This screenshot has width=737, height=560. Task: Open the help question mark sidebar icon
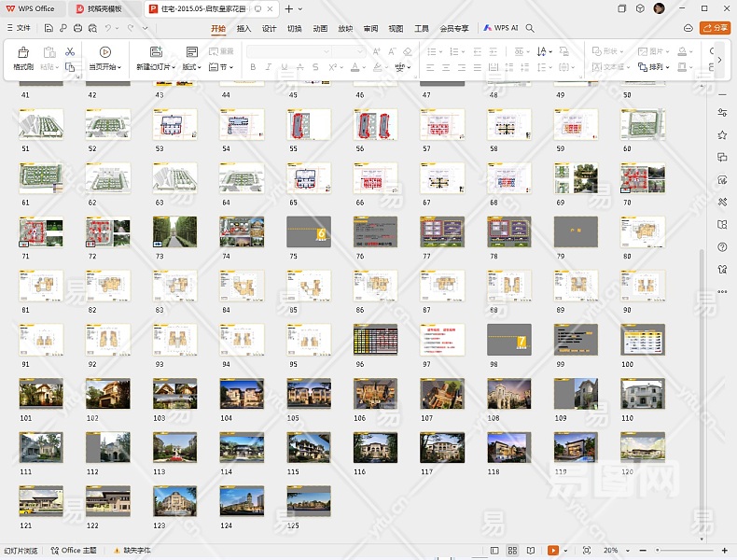tap(722, 247)
